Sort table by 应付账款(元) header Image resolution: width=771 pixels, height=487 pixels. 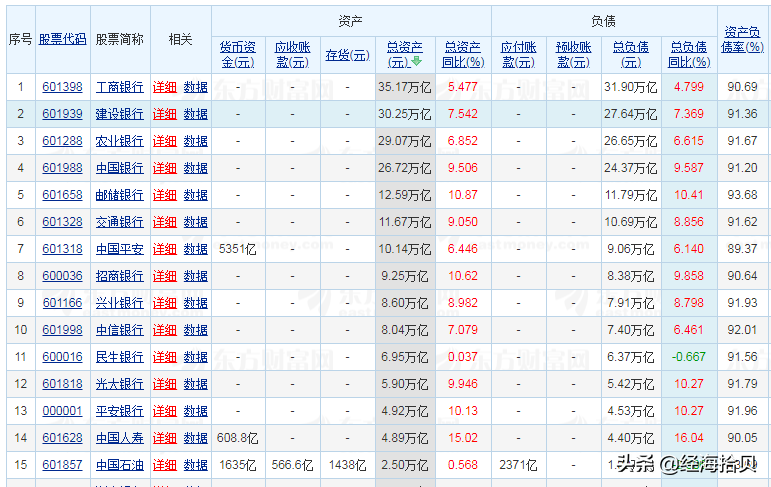519,55
